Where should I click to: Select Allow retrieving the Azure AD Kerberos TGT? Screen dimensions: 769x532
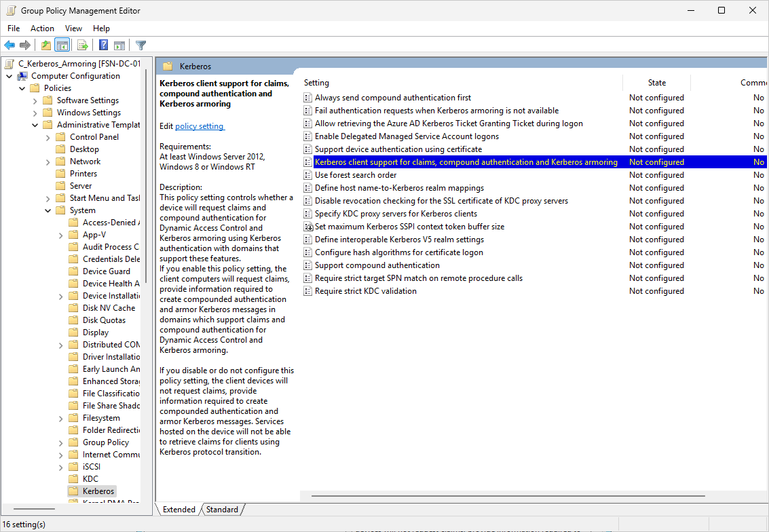coord(449,123)
